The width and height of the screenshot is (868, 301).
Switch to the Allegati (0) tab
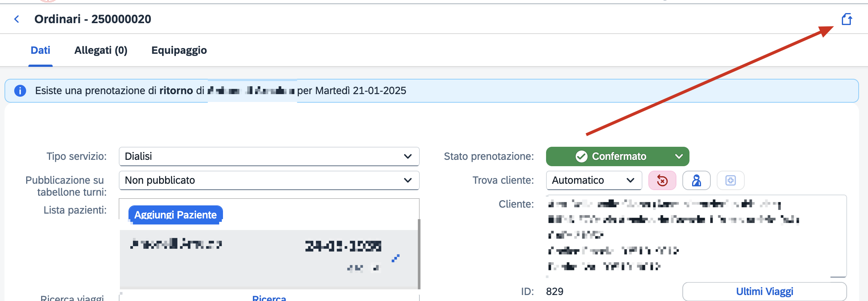pyautogui.click(x=101, y=50)
